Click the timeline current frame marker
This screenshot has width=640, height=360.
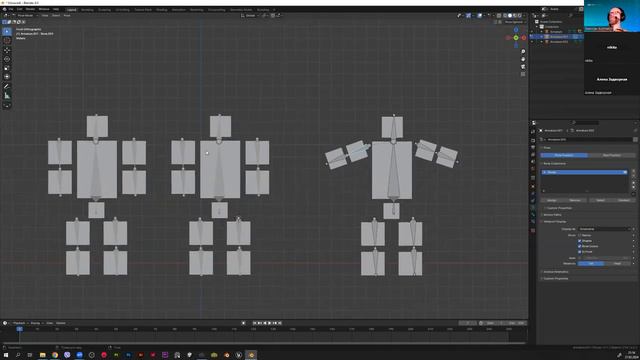[19, 329]
